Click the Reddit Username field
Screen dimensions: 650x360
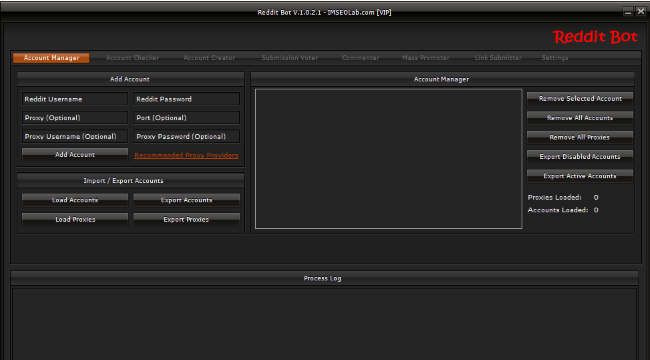tap(75, 99)
